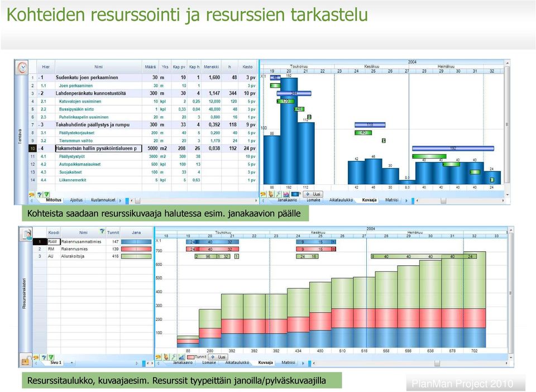The image size is (536, 392).
Task: Click the Nimi column header in the task table
Action: (98, 66)
